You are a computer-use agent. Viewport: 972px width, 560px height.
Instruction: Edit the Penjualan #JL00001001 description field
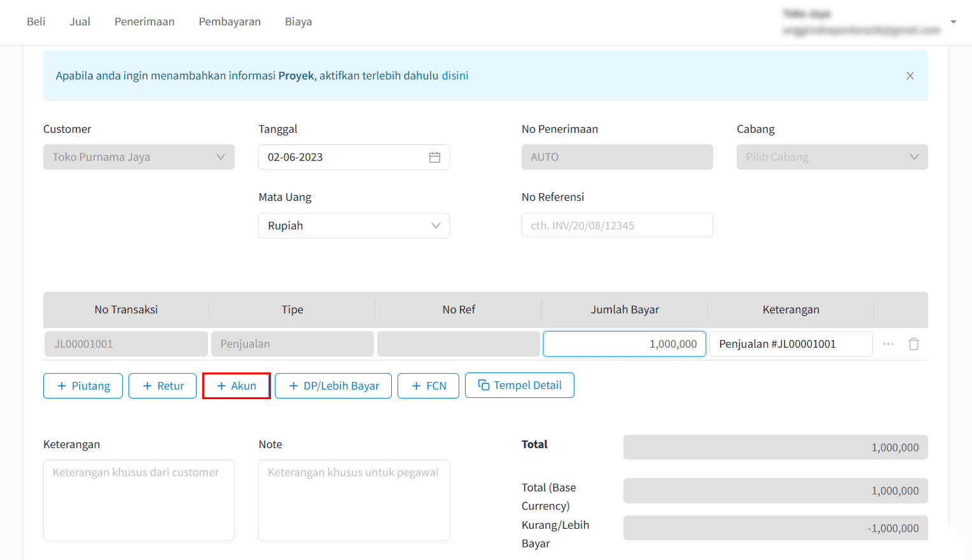(791, 344)
